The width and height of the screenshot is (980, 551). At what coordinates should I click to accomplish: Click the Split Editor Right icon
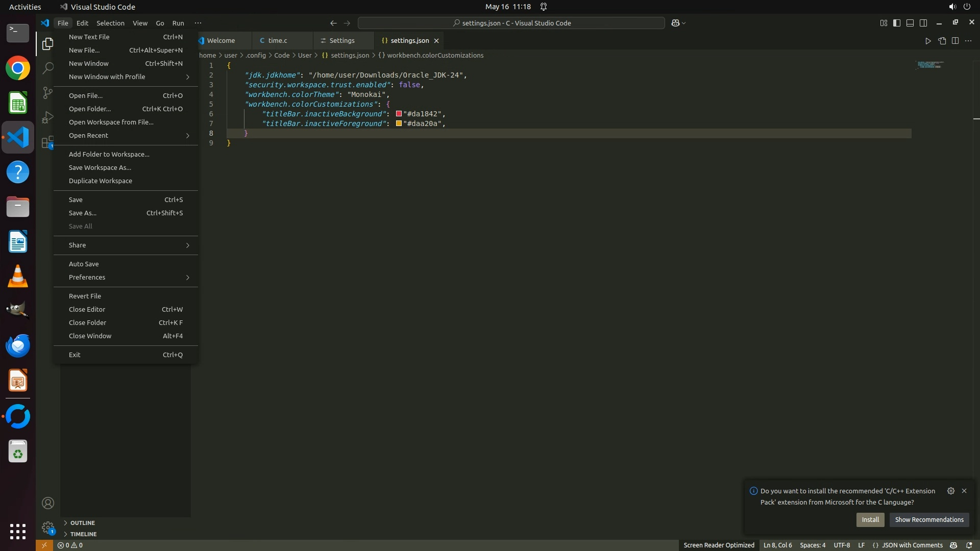pyautogui.click(x=955, y=41)
